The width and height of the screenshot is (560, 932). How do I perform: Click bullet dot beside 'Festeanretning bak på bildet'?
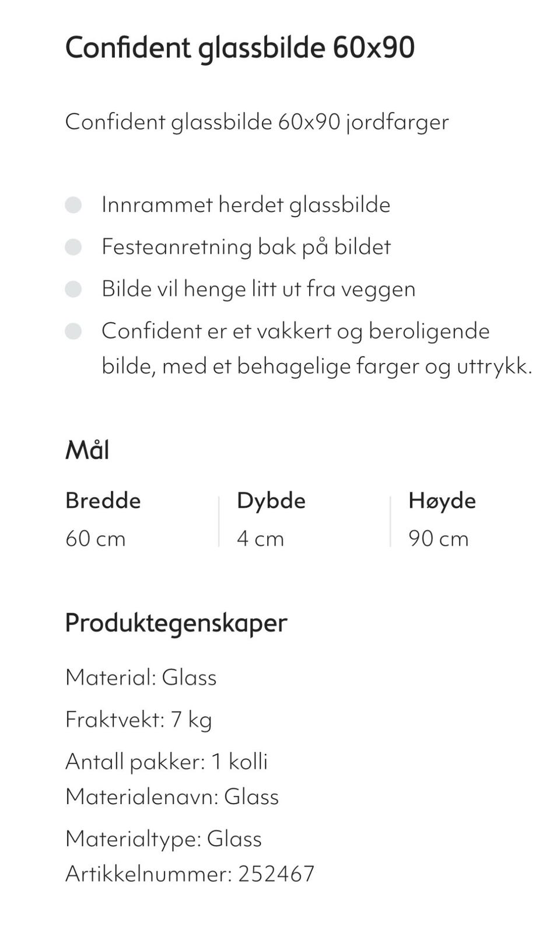[x=73, y=247]
